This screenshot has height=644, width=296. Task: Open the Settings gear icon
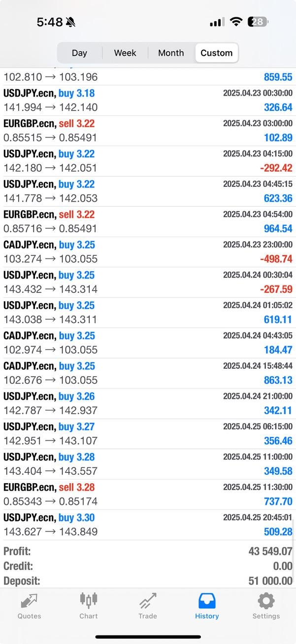(x=266, y=602)
